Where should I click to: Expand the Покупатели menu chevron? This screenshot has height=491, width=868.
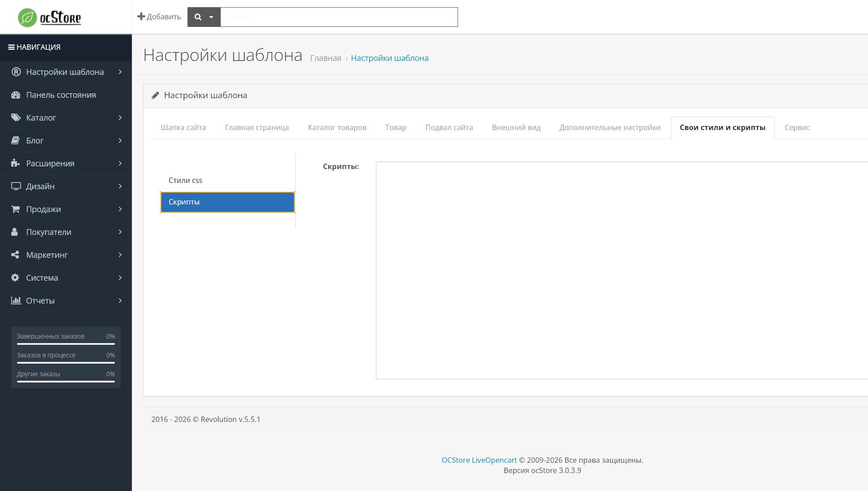tap(120, 232)
